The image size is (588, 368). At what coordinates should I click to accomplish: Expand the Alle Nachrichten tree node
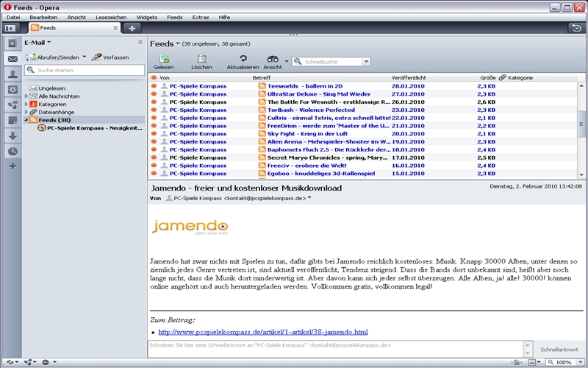tap(26, 96)
